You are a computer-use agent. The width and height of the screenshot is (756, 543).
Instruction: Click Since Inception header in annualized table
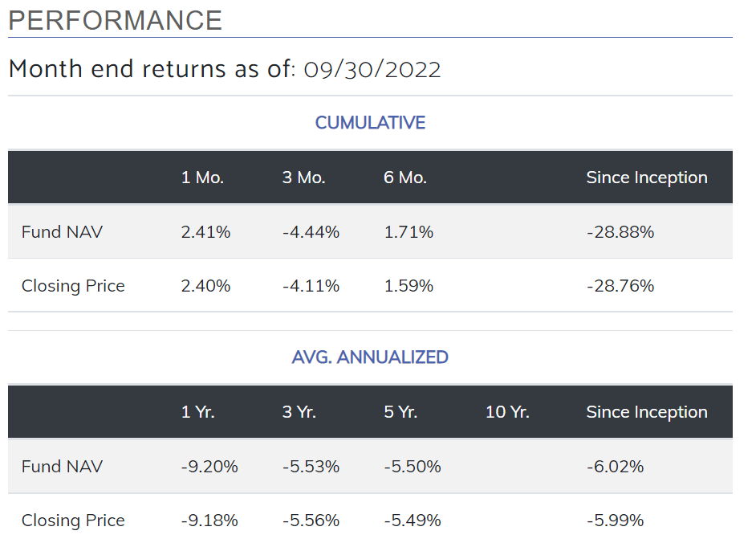[x=647, y=412]
